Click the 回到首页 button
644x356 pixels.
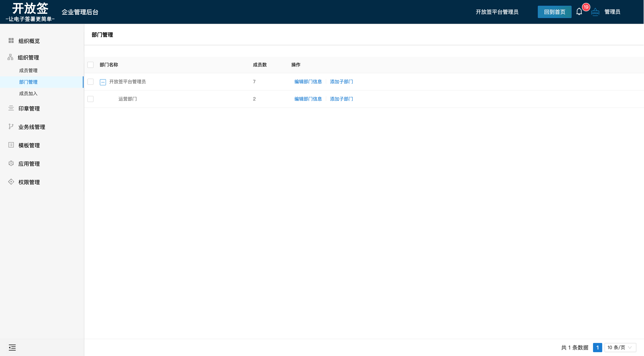click(x=554, y=12)
